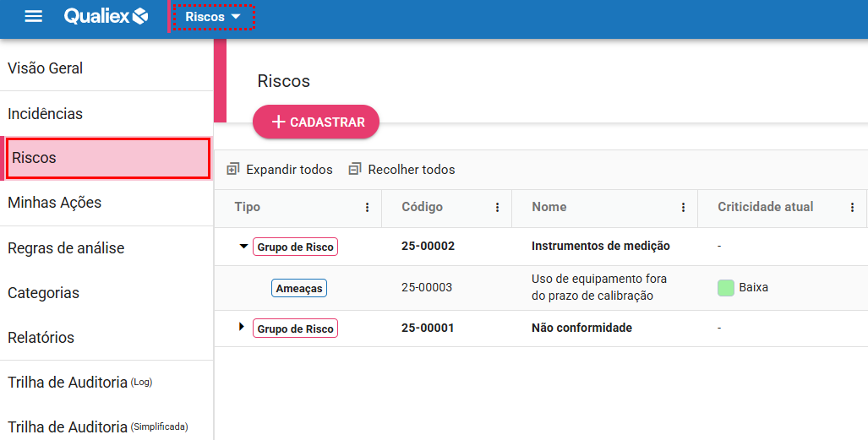
Task: Open Código column options menu
Action: (x=497, y=207)
